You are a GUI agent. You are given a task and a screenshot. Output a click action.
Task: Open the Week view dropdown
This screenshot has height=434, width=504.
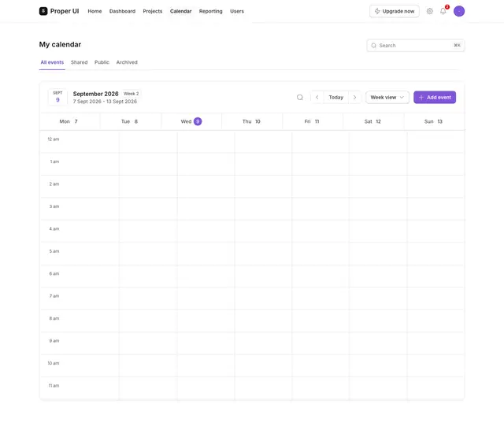click(x=387, y=98)
